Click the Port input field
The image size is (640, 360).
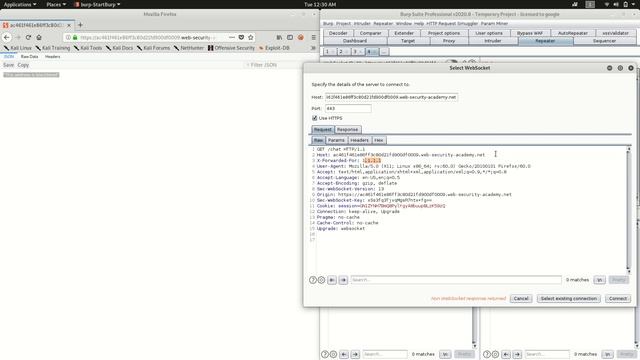348,109
